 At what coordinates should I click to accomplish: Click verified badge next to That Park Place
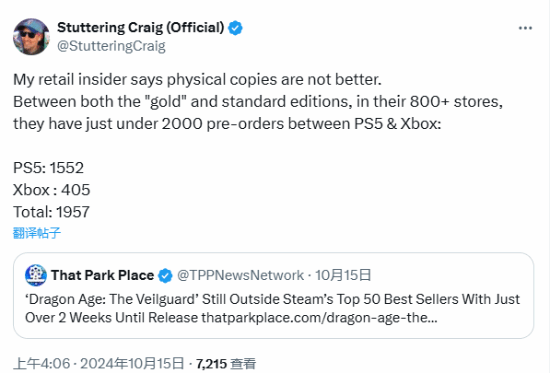pos(165,276)
